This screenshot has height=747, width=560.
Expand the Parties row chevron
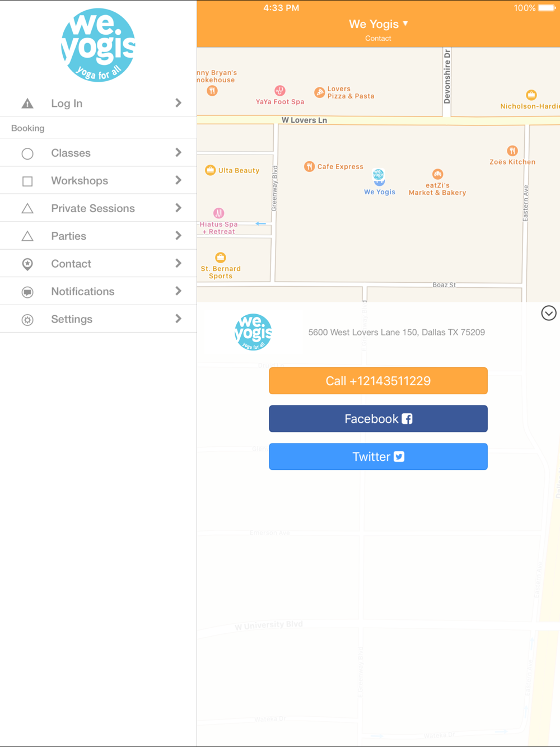click(x=178, y=236)
